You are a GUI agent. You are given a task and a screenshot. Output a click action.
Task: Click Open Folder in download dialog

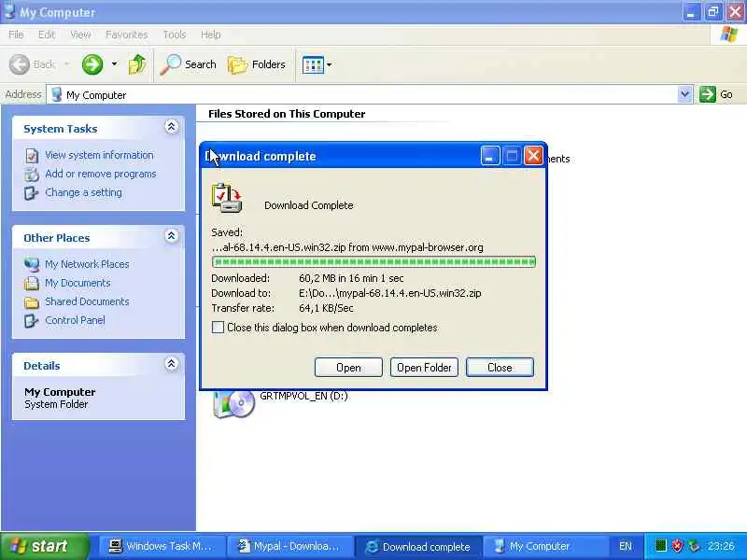point(424,367)
